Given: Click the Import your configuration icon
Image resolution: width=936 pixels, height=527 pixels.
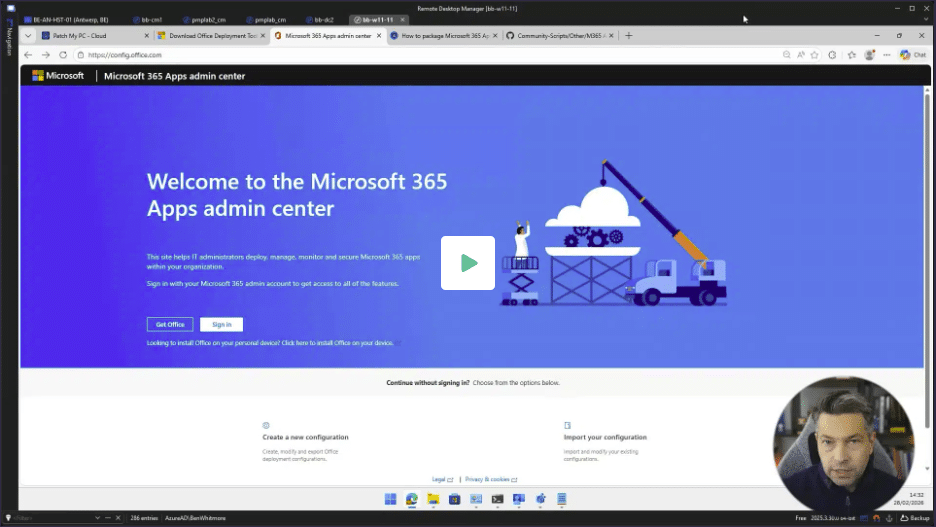Looking at the screenshot, I should 568,425.
